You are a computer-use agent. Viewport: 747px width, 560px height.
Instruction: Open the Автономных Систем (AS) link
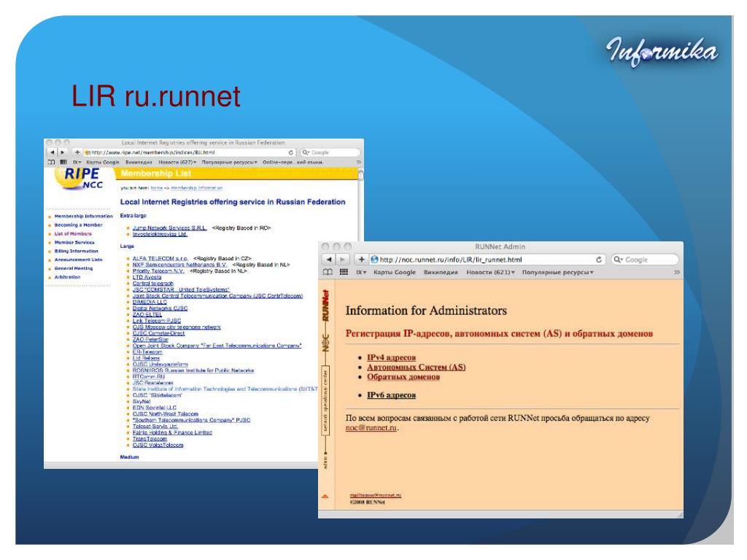(416, 367)
